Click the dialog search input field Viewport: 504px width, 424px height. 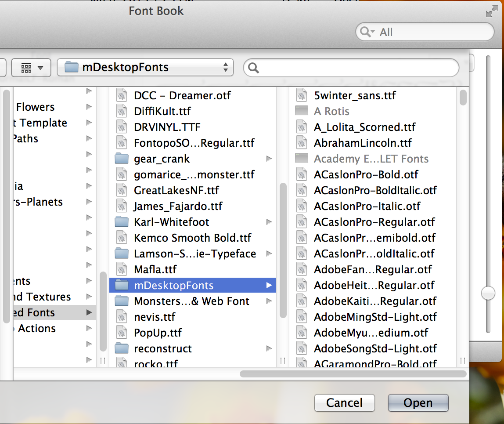tap(351, 68)
